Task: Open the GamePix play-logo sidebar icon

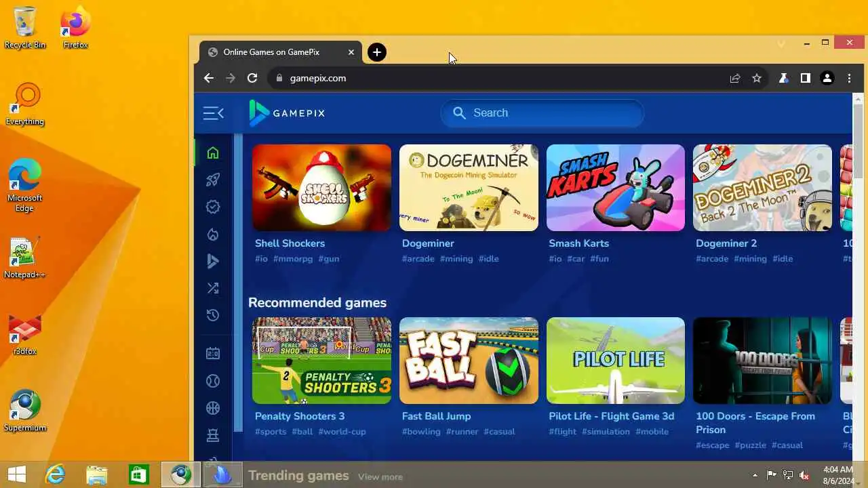Action: [x=213, y=261]
